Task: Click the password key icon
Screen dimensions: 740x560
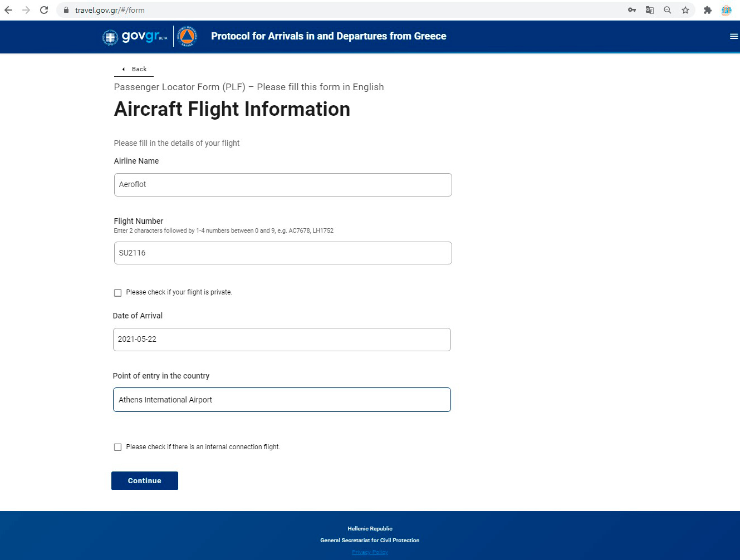Action: click(x=632, y=10)
